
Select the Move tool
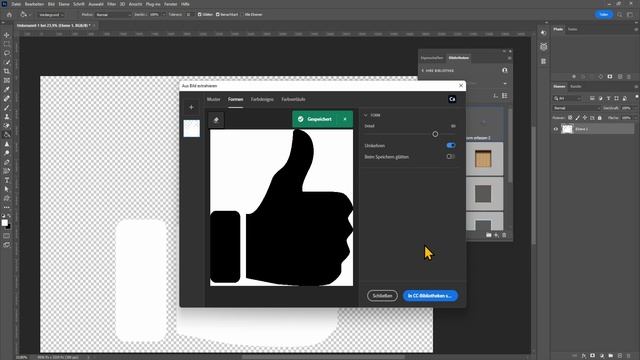pyautogui.click(x=7, y=35)
